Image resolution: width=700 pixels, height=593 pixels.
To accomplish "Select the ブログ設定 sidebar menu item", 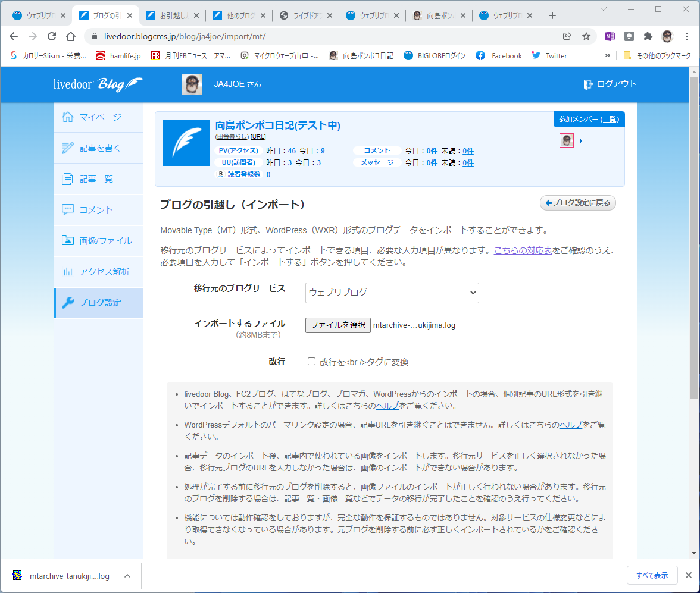I will 98,303.
